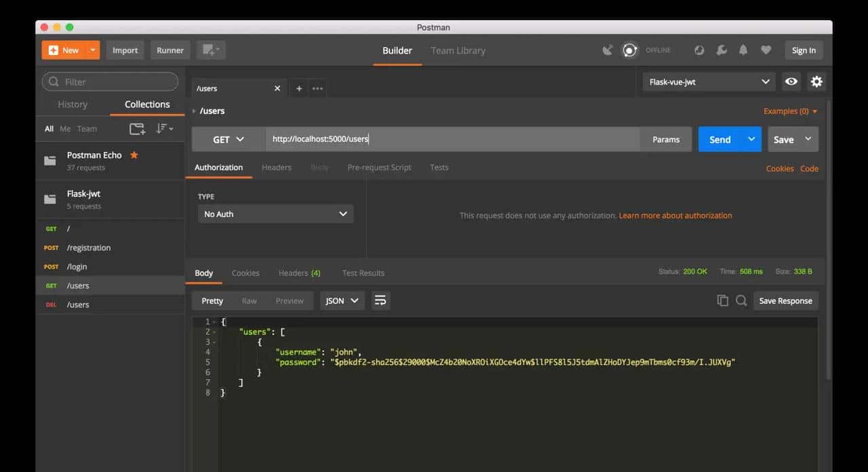Follow the Learn more about authorization link
The image size is (868, 472).
point(675,216)
